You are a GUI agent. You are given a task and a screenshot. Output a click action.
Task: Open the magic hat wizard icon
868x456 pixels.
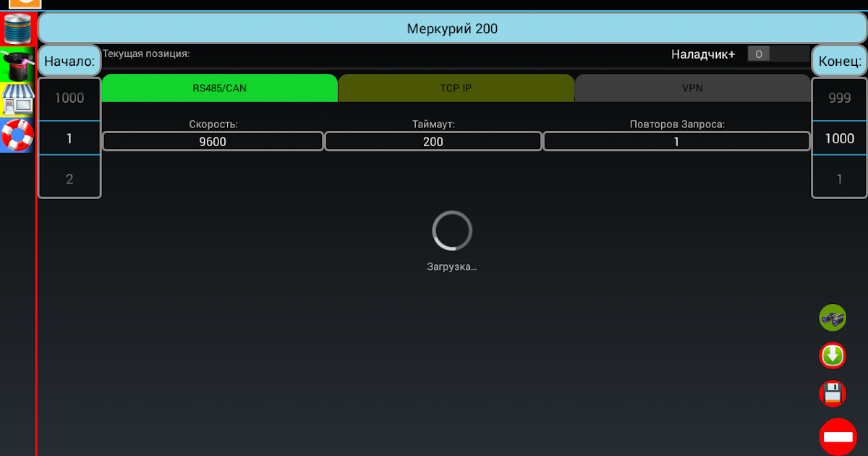(17, 65)
